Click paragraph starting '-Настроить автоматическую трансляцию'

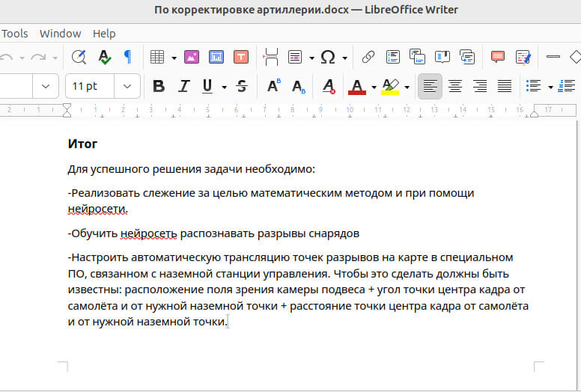[x=298, y=290]
